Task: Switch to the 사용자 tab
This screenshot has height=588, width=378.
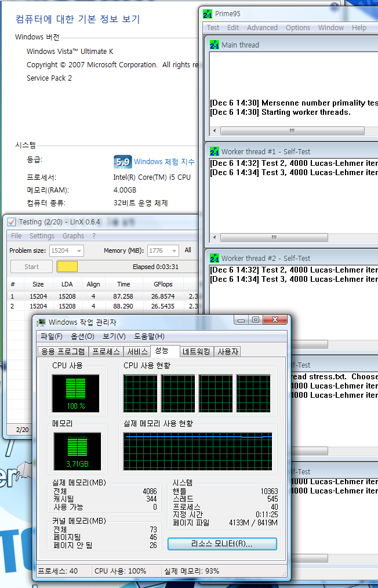Action: point(228,352)
